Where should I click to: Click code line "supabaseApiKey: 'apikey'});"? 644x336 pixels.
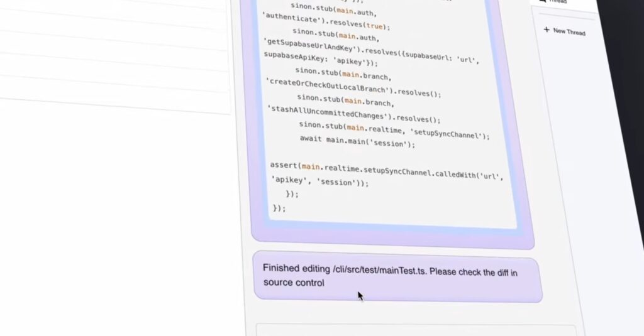[320, 59]
